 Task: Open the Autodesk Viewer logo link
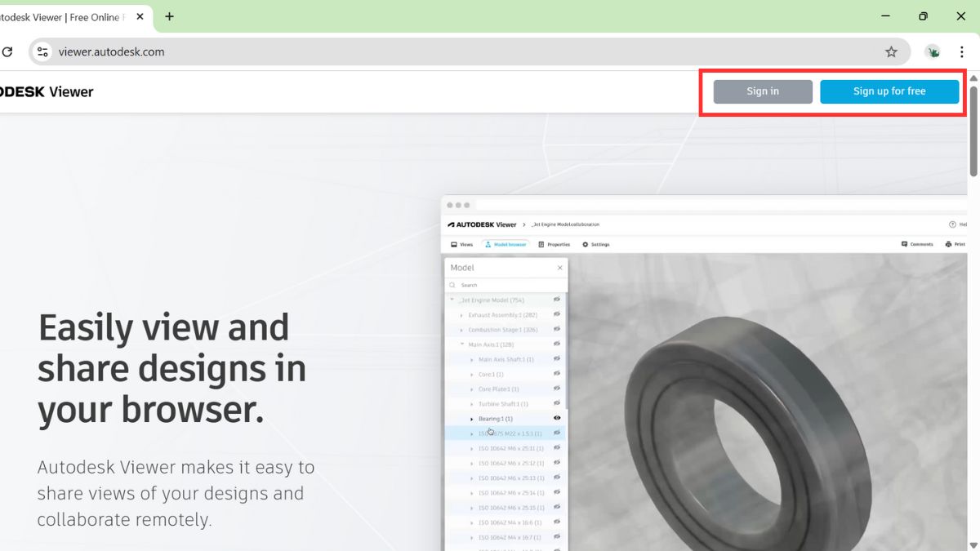click(47, 92)
